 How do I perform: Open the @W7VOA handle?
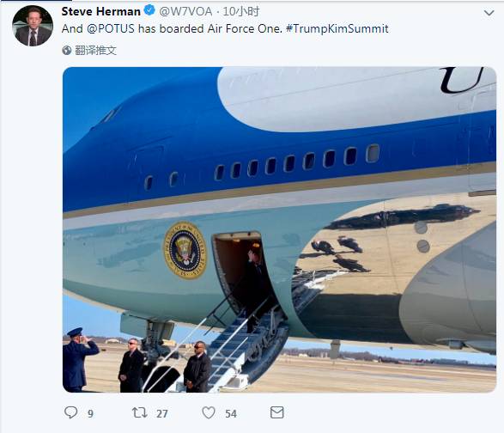[x=185, y=11]
